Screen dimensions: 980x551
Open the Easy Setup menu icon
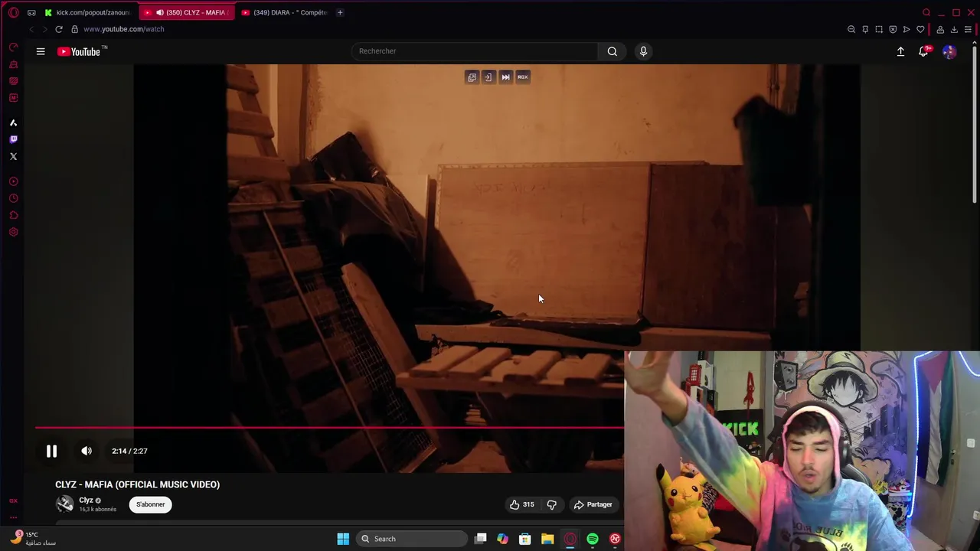click(x=968, y=29)
